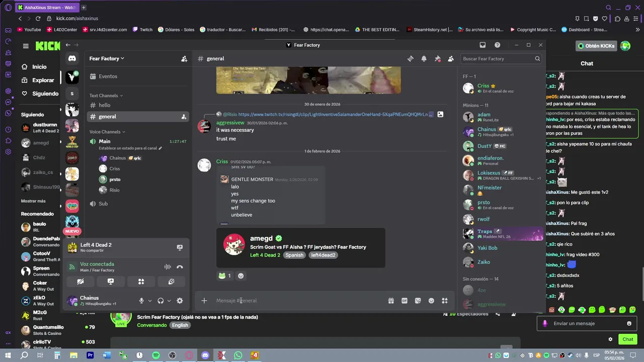Screen dimensions: 644x362
Task: Select hello text channel
Action: 138,105
